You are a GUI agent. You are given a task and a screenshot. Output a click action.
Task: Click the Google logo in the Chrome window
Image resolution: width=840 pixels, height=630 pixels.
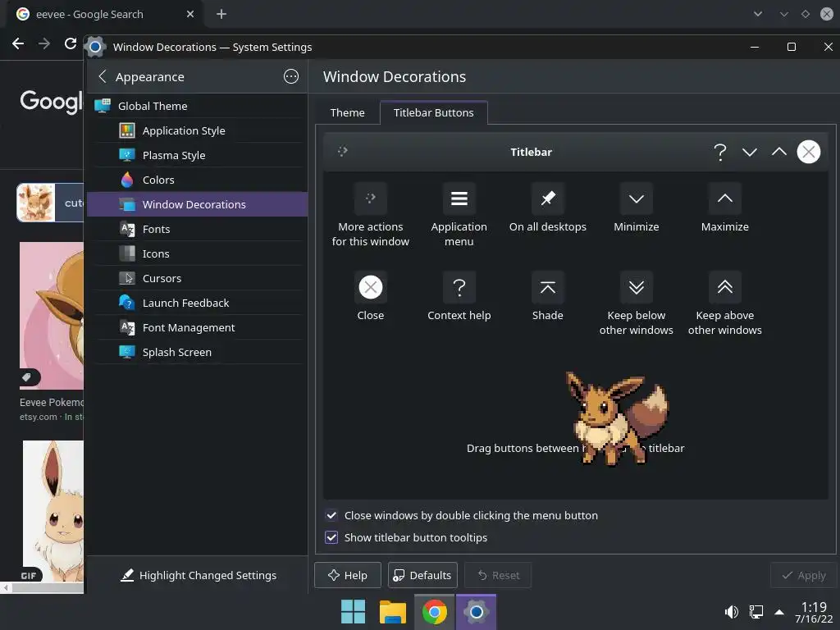tap(52, 101)
